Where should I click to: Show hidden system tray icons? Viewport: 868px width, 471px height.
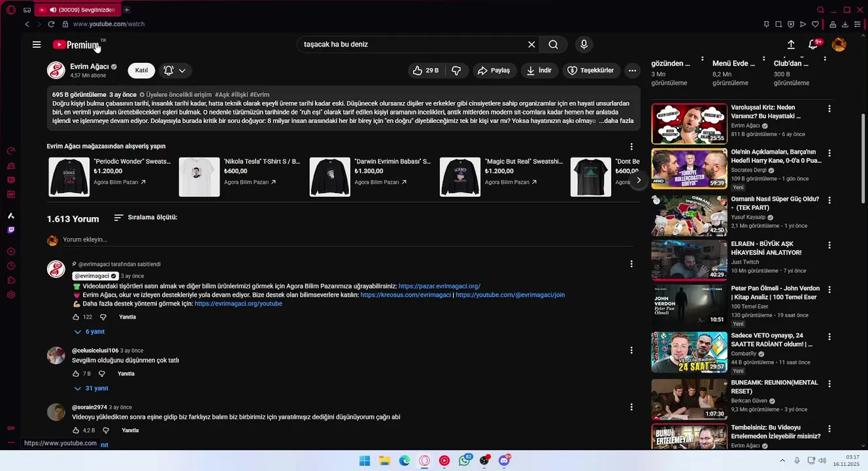coord(782,461)
